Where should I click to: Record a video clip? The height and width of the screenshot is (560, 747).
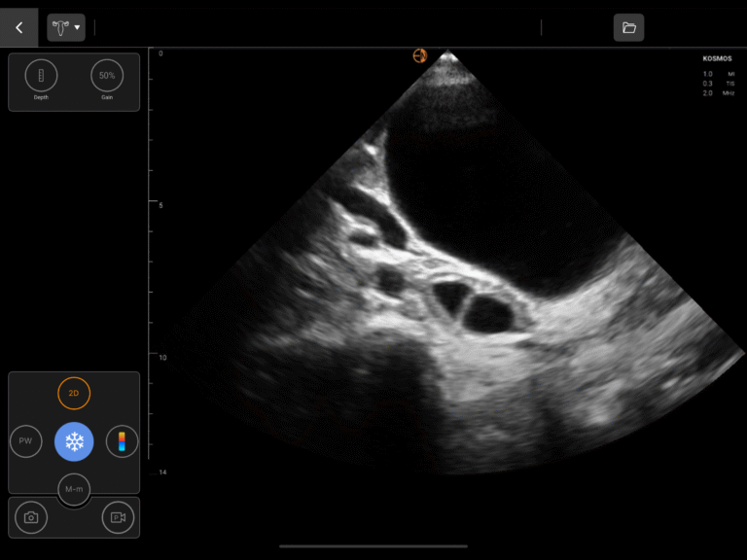(118, 517)
